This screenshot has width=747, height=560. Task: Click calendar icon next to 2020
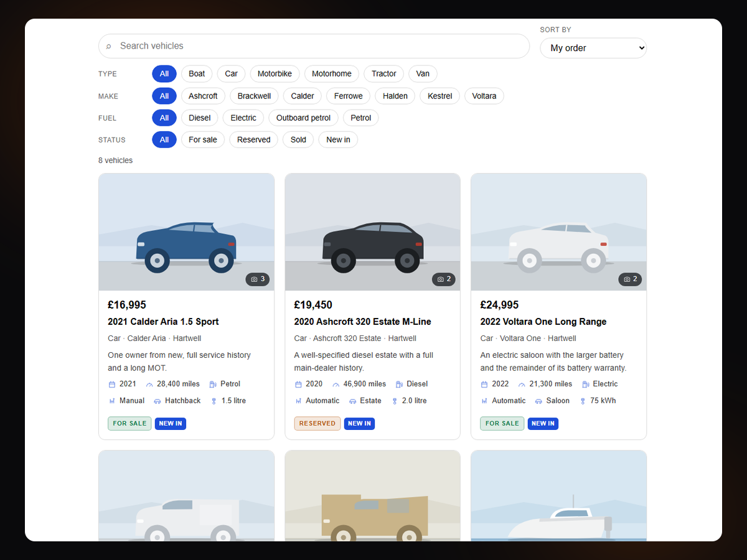(x=298, y=385)
